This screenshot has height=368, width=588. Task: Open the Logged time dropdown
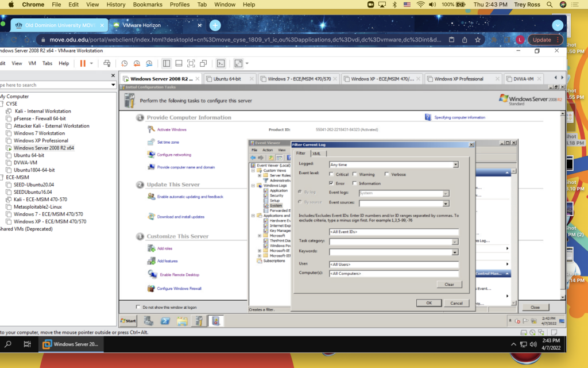(455, 165)
